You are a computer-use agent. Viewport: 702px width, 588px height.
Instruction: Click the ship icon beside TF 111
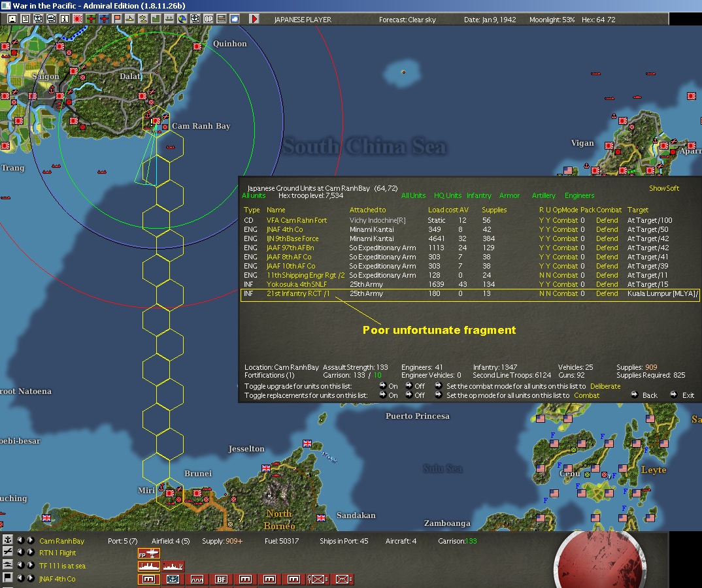click(x=8, y=564)
